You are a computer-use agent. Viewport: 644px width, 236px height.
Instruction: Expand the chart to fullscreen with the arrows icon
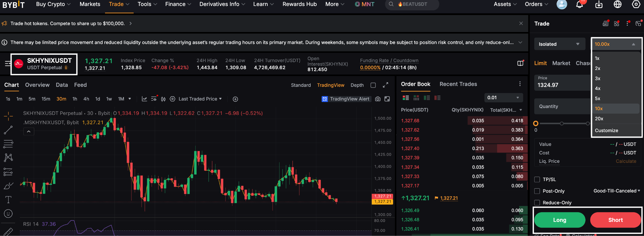[386, 85]
